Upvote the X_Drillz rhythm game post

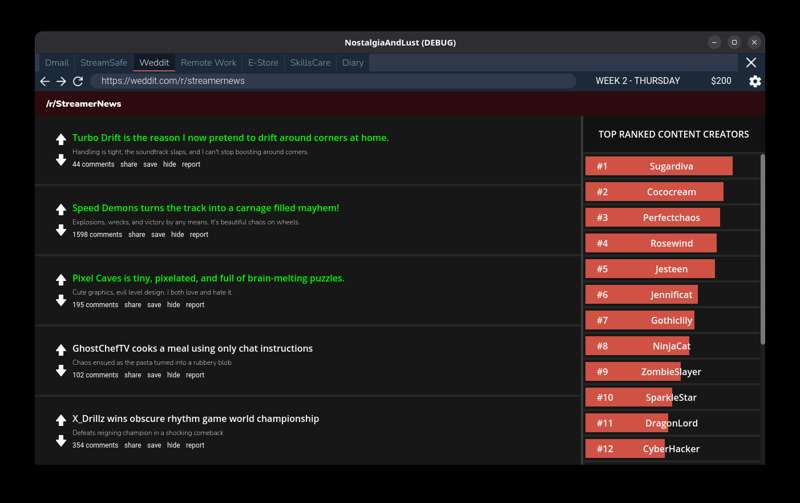coord(61,421)
